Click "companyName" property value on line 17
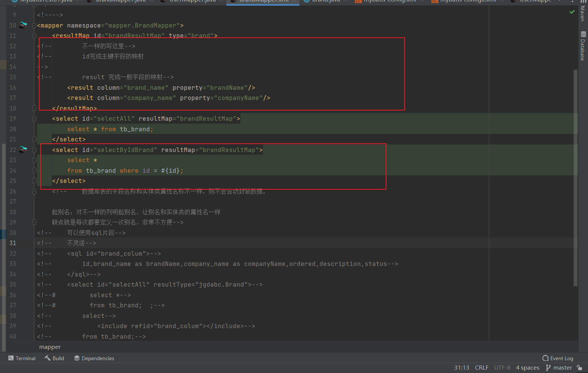The image size is (588, 373). [x=238, y=98]
